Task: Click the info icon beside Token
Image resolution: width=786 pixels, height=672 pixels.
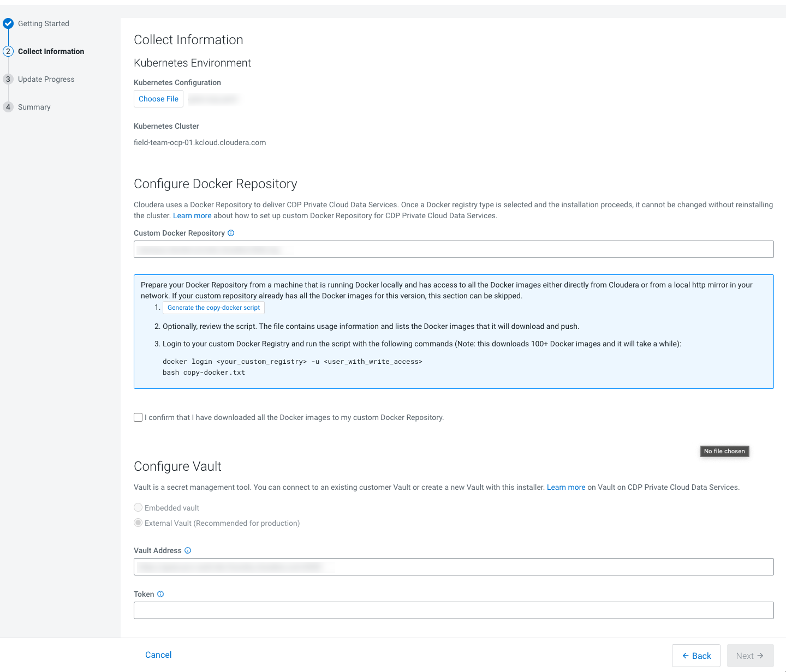Action: (160, 593)
